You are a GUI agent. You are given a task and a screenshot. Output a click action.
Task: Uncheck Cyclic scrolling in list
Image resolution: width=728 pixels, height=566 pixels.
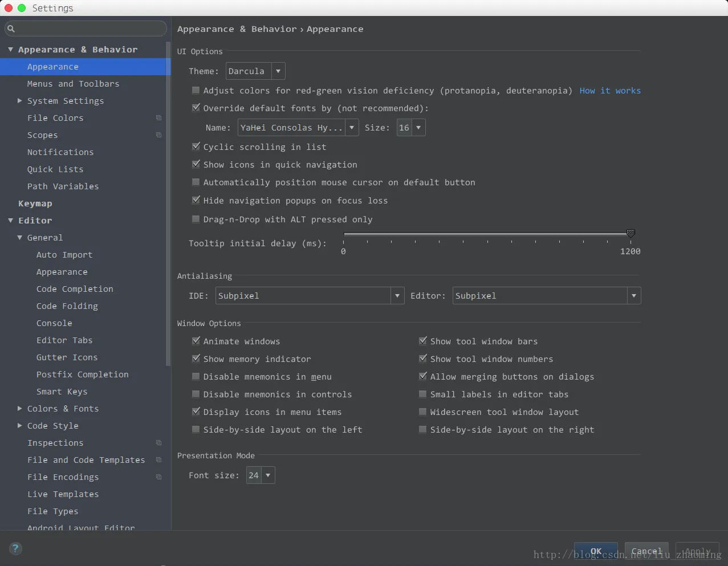(196, 146)
